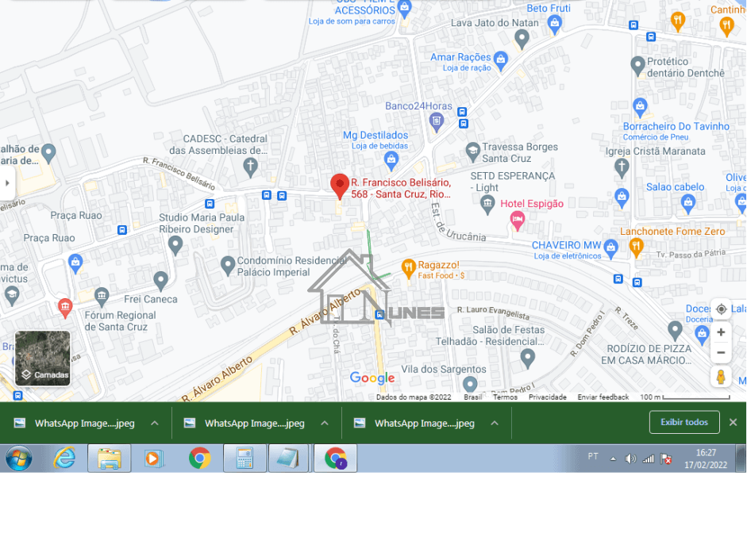The height and width of the screenshot is (560, 747).
Task: Click the CADESC cathedral church marker
Action: tap(250, 167)
